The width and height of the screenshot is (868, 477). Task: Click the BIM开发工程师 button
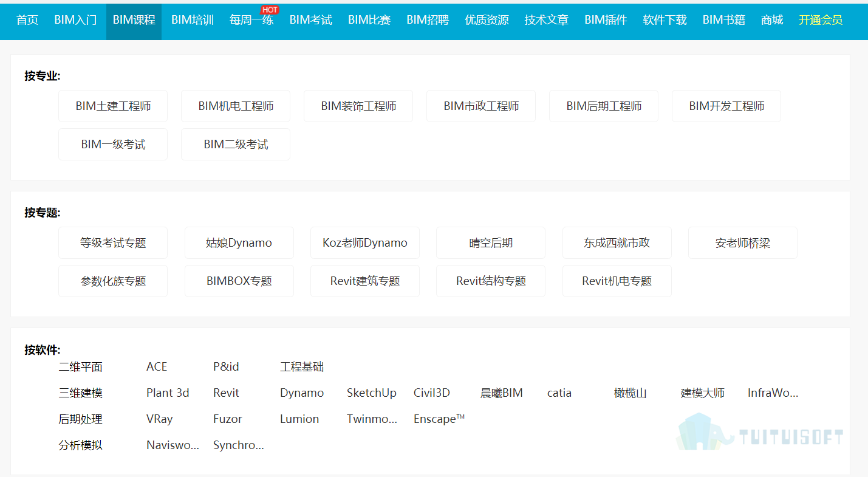click(726, 106)
